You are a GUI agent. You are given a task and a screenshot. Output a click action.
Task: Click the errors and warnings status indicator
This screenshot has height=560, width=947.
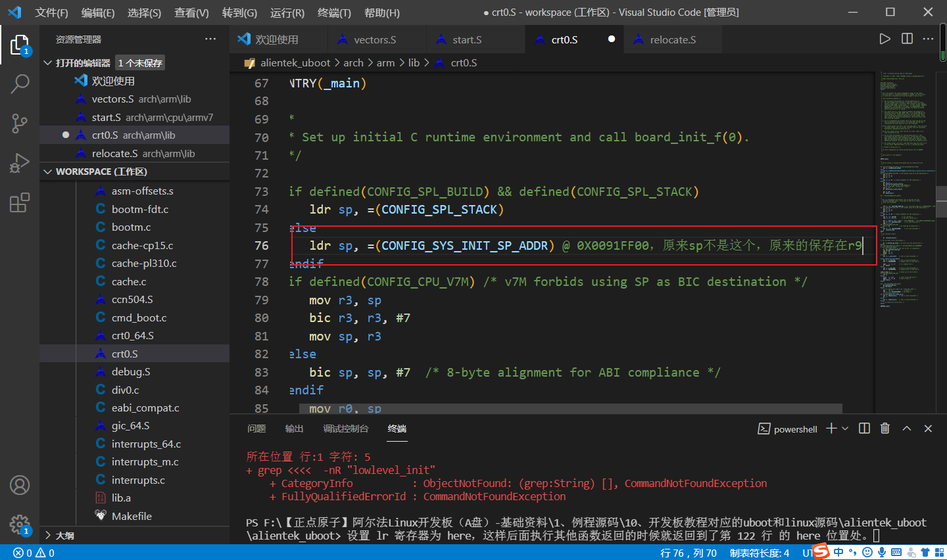[x=34, y=553]
